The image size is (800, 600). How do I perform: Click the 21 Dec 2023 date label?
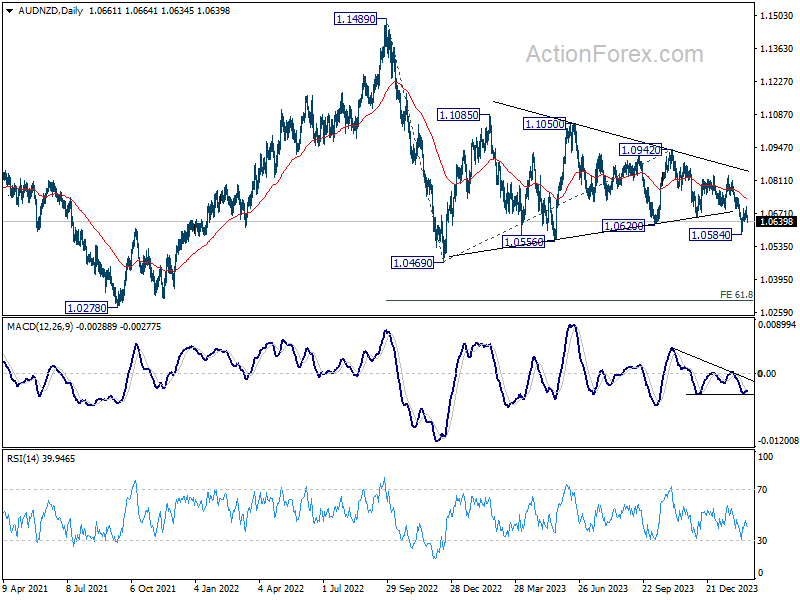(732, 589)
